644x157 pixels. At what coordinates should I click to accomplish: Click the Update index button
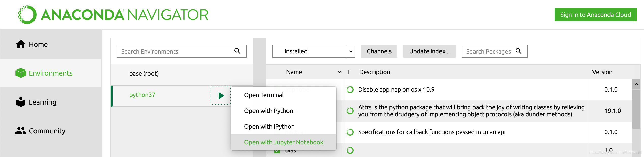429,51
